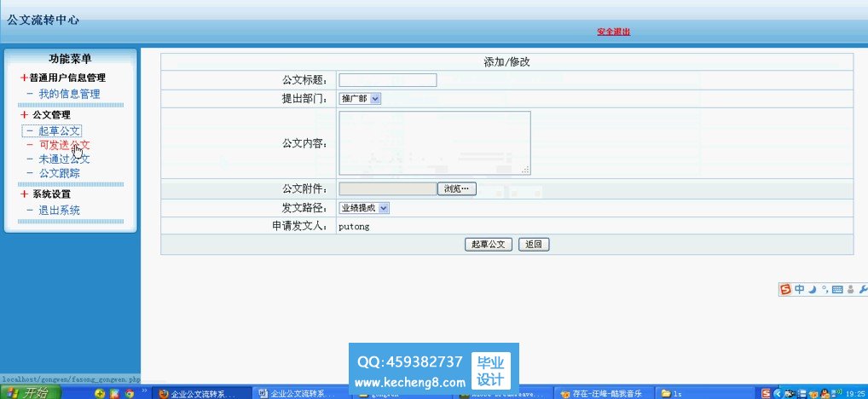Click the moon icon on IME toolbar

point(812,289)
